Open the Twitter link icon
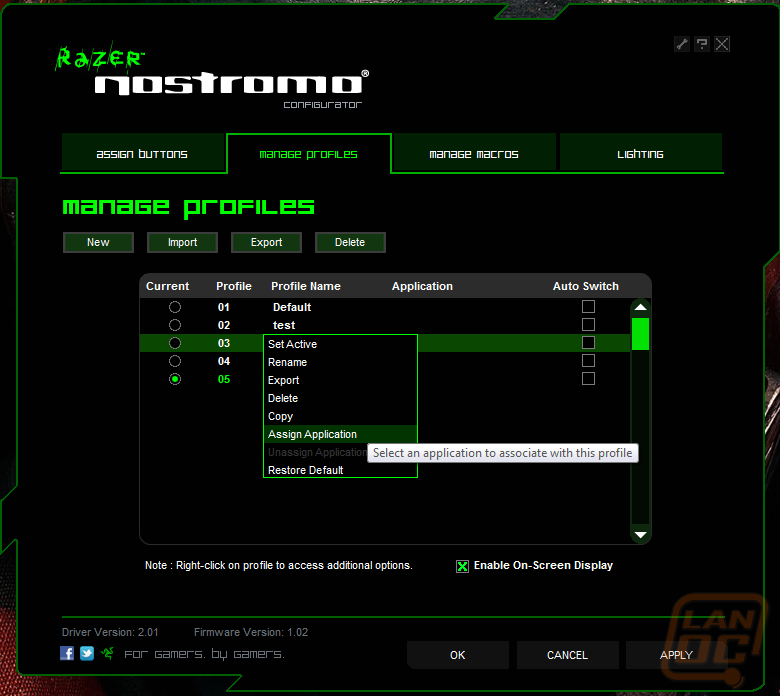780x696 pixels. 87,653
